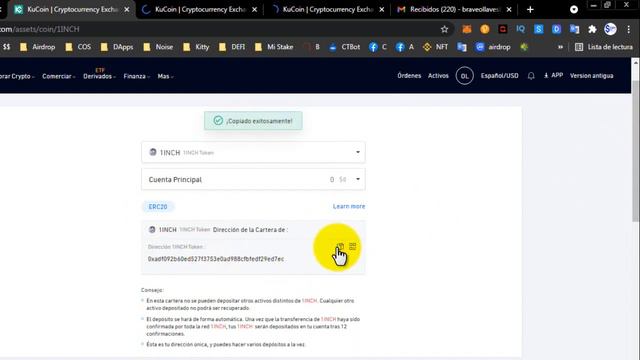
Task: Open the Mas menu
Action: point(165,76)
